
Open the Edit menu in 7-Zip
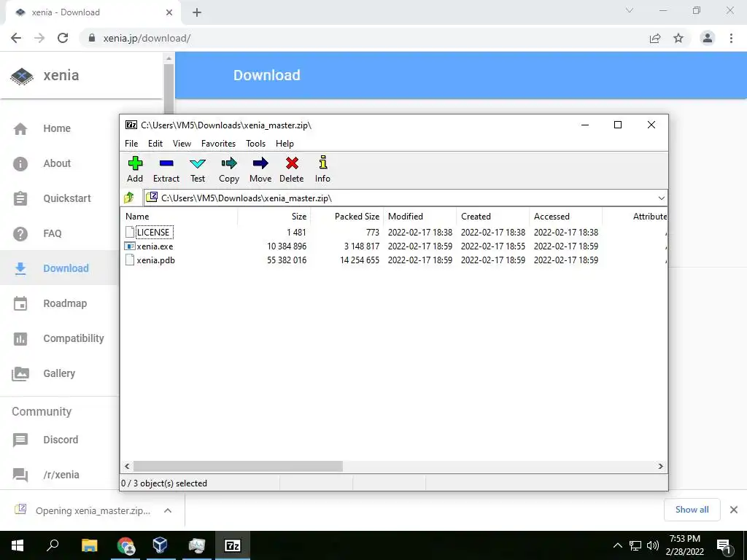pyautogui.click(x=155, y=144)
